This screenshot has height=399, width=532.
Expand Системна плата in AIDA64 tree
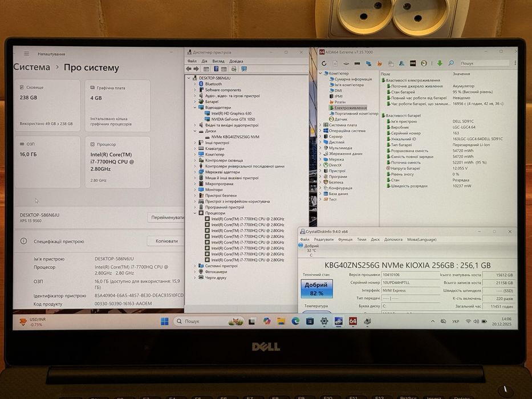(320, 125)
